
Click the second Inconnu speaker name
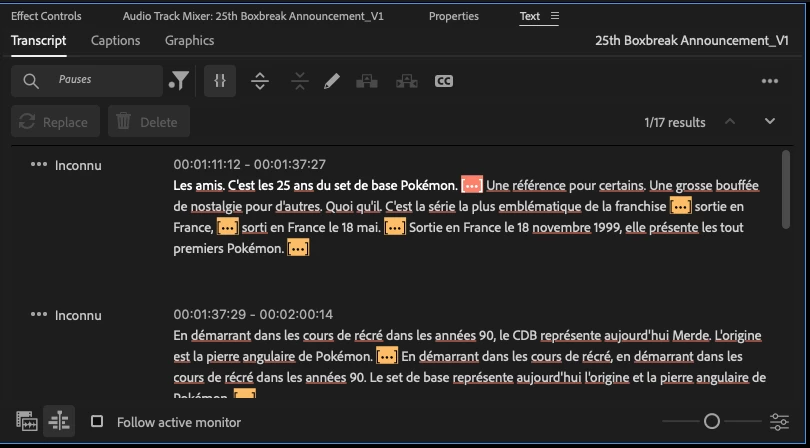(x=78, y=315)
